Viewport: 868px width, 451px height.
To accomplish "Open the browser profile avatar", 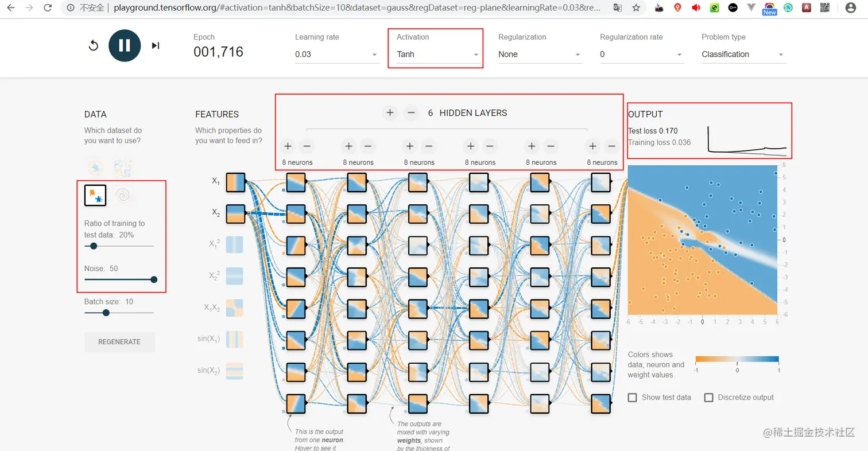I will coord(851,8).
